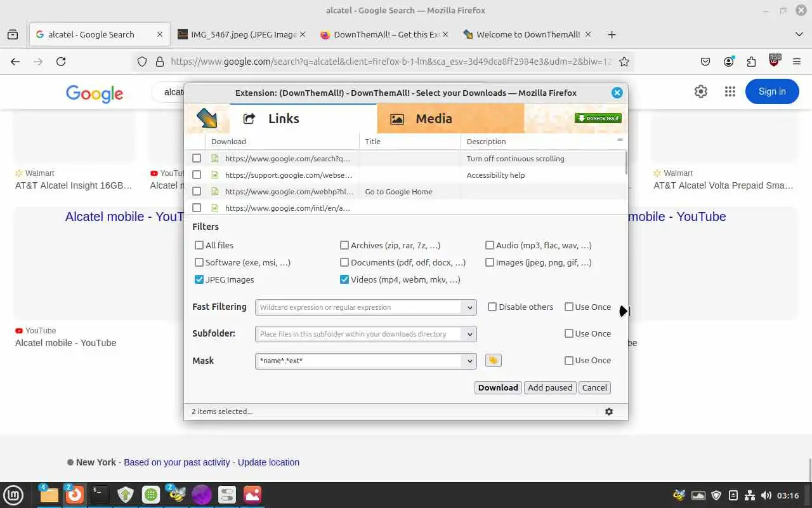812x508 pixels.
Task: Click the green Donate Now badge
Action: (x=598, y=118)
